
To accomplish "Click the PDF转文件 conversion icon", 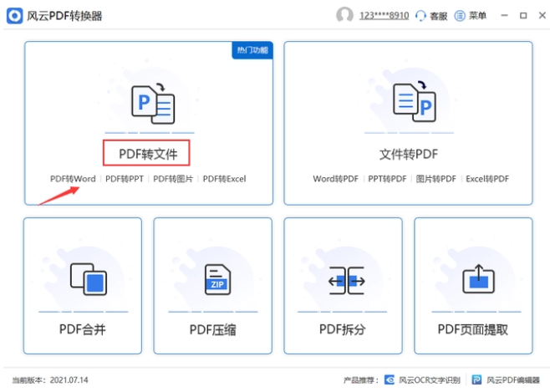I will [x=153, y=104].
